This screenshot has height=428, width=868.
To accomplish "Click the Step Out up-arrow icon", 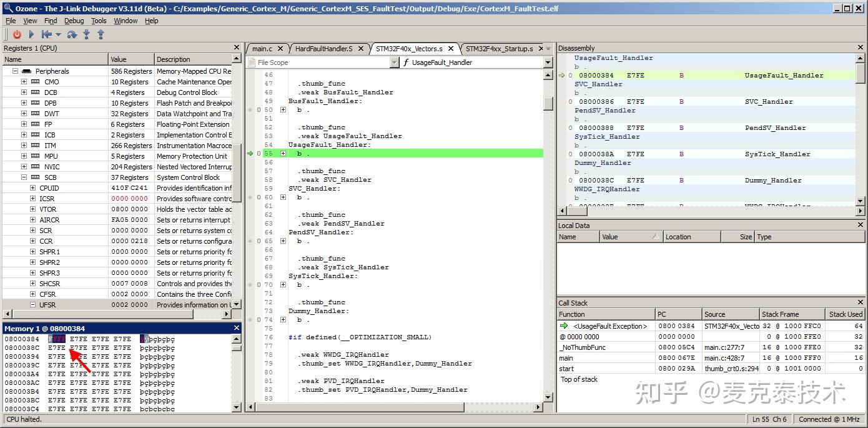I will click(x=100, y=35).
